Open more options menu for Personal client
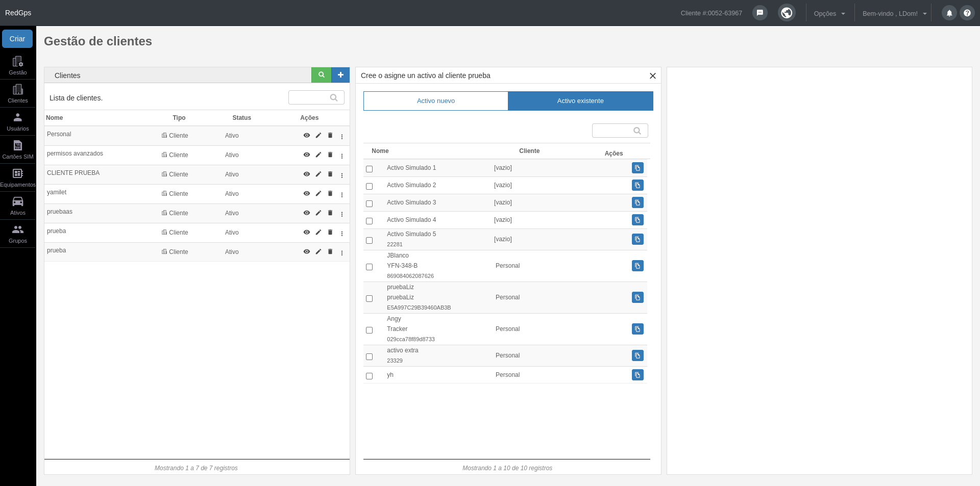The width and height of the screenshot is (980, 486). [342, 136]
